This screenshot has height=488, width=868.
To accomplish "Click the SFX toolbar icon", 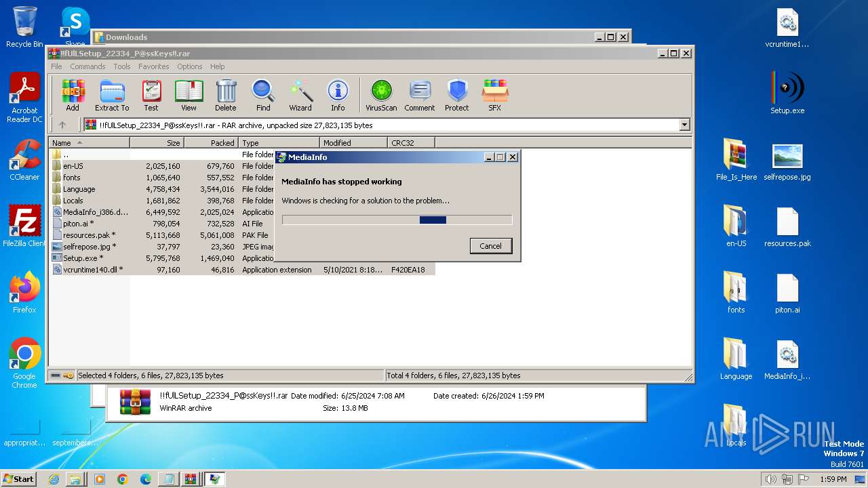I will pos(495,95).
